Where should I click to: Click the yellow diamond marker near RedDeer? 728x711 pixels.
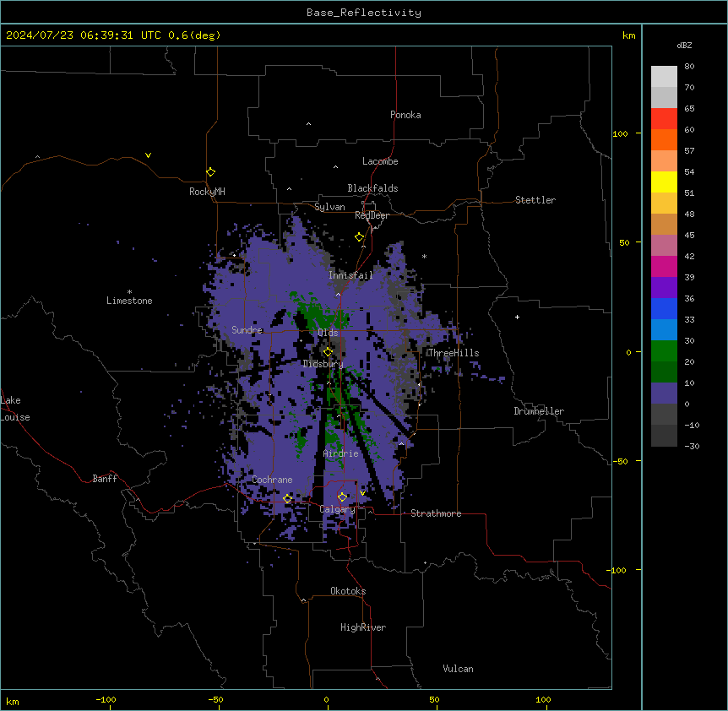coord(360,237)
